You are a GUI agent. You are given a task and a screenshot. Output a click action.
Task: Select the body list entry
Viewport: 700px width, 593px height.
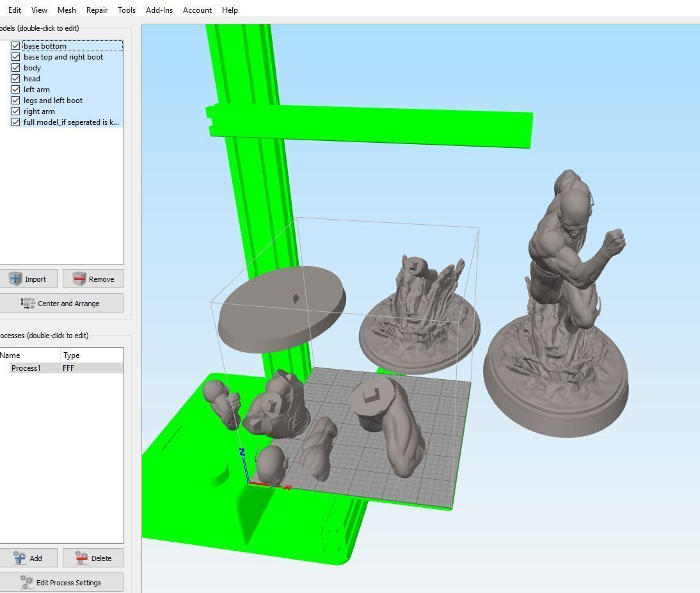(x=32, y=67)
